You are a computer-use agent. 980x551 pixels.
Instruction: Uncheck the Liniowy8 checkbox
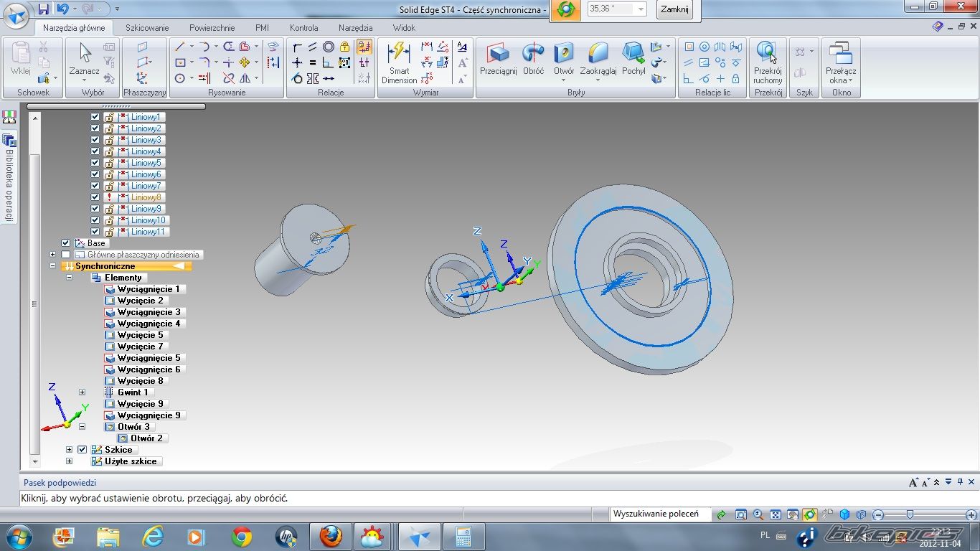(x=95, y=197)
